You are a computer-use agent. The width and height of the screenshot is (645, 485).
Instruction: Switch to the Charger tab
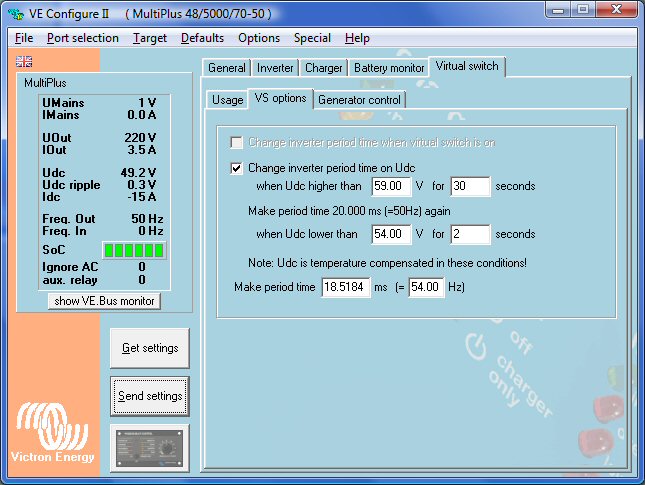click(324, 68)
